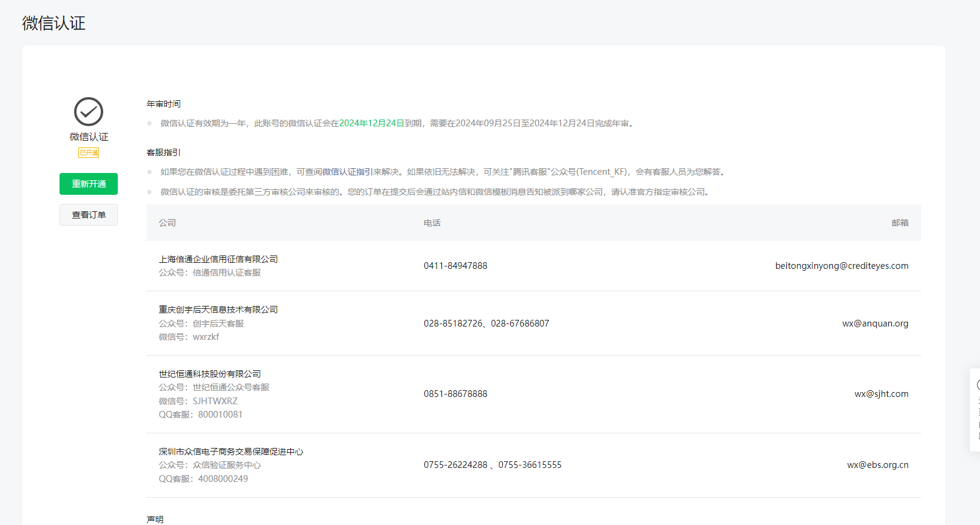This screenshot has height=525, width=980.
Task: Select company name 世纪恒通科技股份有限公司
Action: click(x=210, y=374)
